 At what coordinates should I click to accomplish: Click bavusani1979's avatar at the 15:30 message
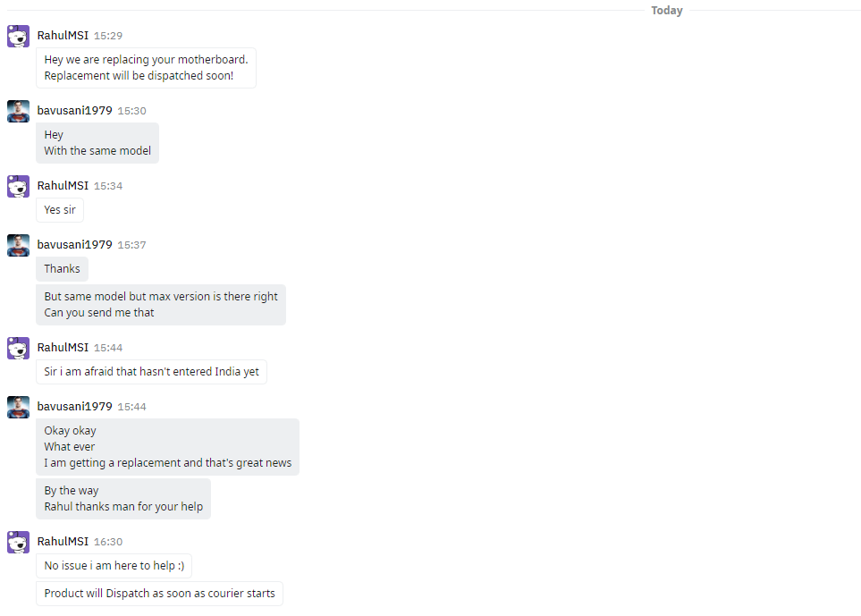(18, 112)
